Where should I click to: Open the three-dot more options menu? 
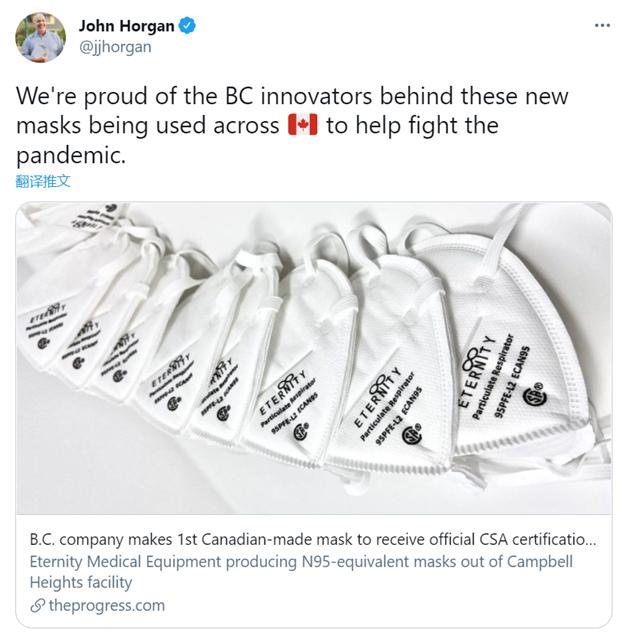602,26
